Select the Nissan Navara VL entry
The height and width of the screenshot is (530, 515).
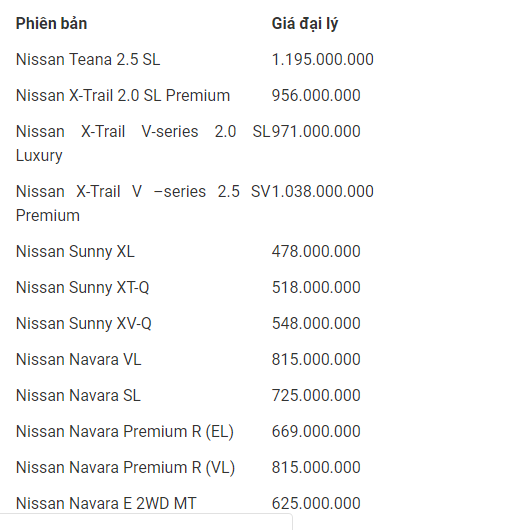(78, 359)
